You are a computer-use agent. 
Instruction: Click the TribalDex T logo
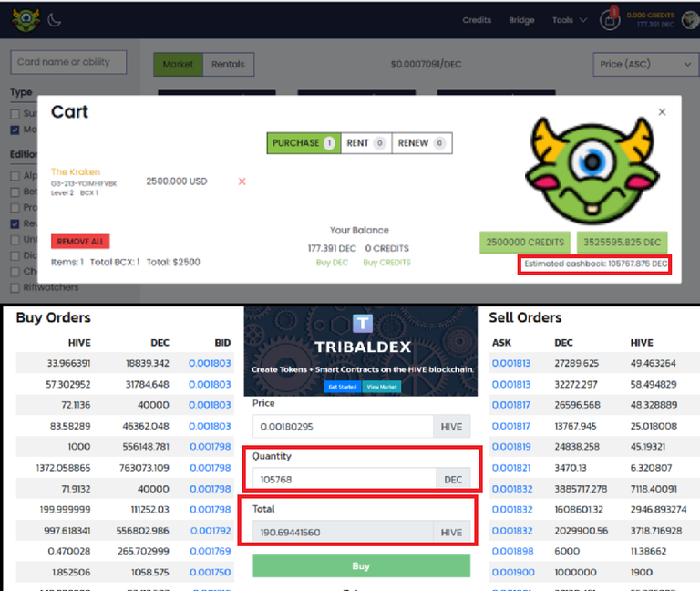click(362, 323)
